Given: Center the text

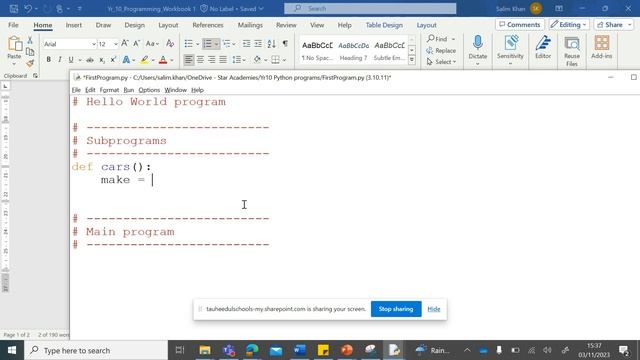Looking at the screenshot, I should click(200, 60).
